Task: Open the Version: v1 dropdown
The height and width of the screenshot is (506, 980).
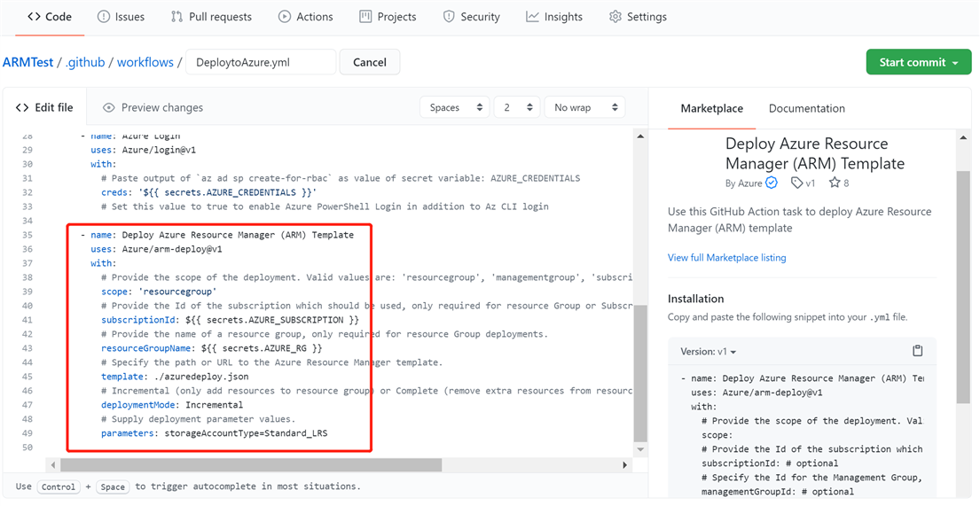Action: pyautogui.click(x=708, y=351)
